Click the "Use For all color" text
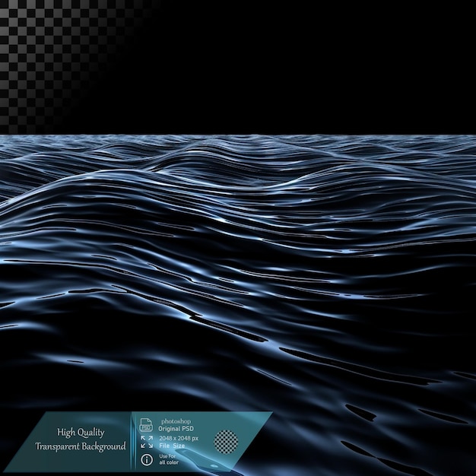This screenshot has height=476, width=476. pos(169,459)
